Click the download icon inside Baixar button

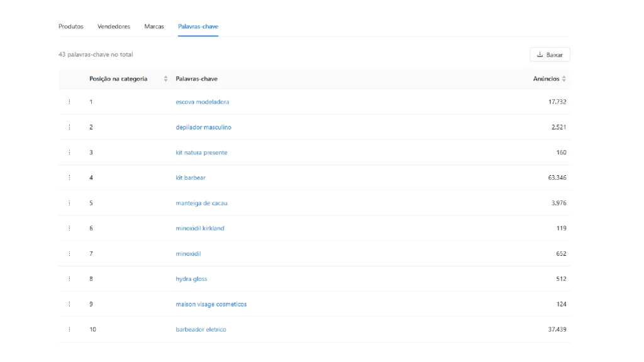(x=539, y=54)
